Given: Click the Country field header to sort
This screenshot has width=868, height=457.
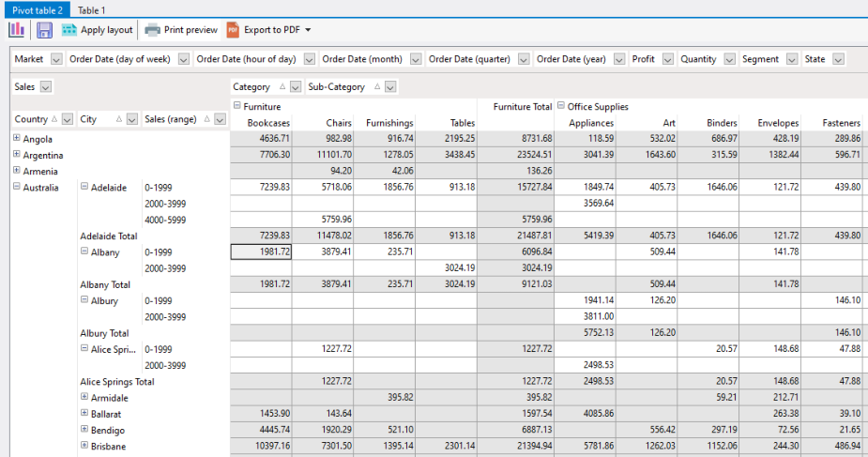Looking at the screenshot, I should 31,119.
